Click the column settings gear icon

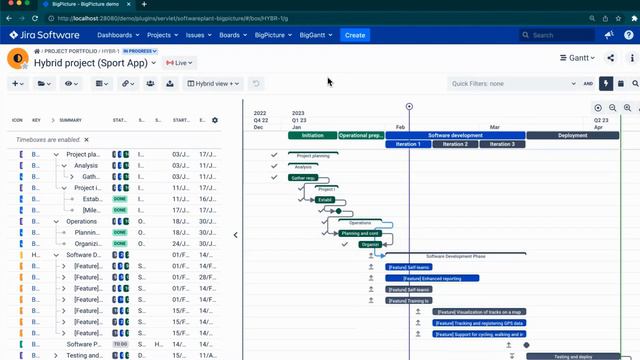tap(215, 120)
